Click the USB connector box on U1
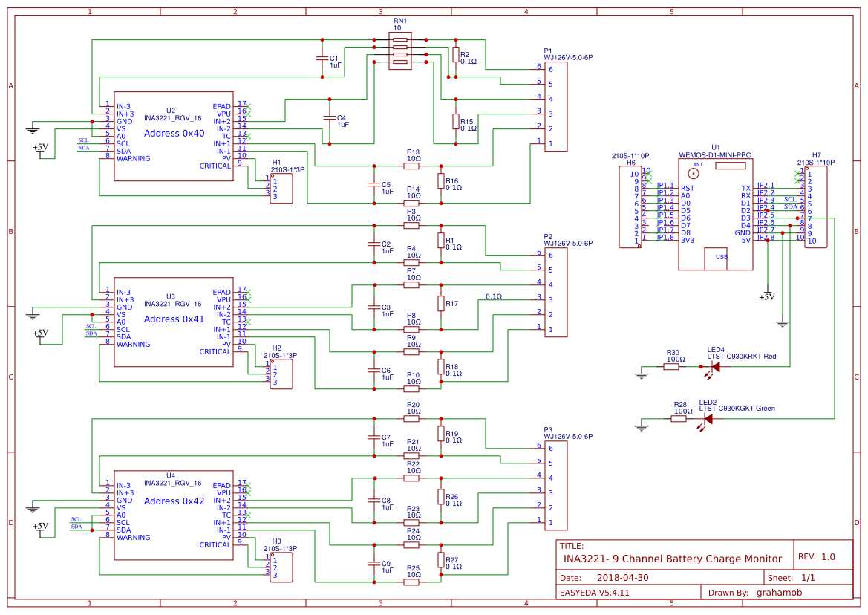Viewport: 868px width, 615px height. pyautogui.click(x=716, y=258)
